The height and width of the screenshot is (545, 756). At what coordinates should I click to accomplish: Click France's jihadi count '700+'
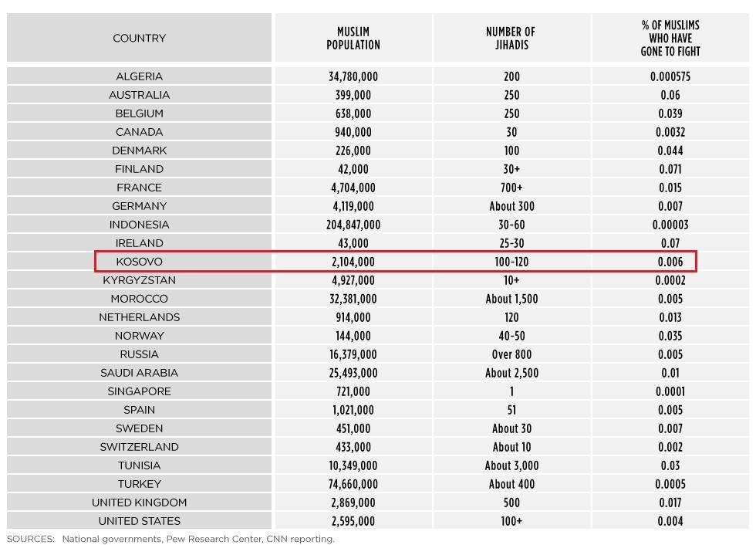[511, 188]
